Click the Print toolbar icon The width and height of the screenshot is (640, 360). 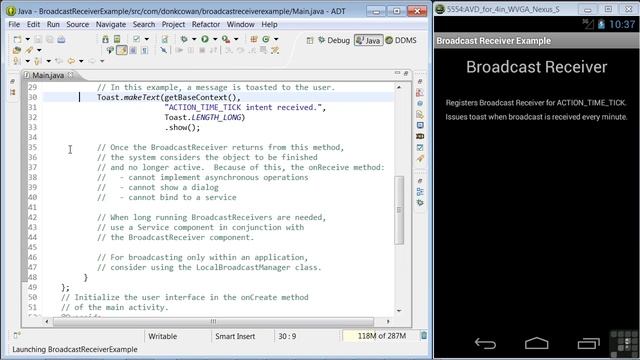coord(61,39)
